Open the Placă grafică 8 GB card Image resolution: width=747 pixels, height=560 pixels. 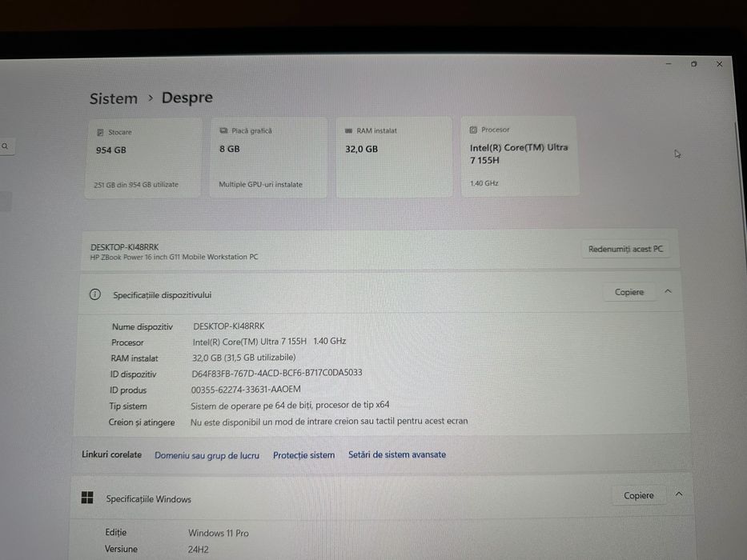(x=268, y=158)
